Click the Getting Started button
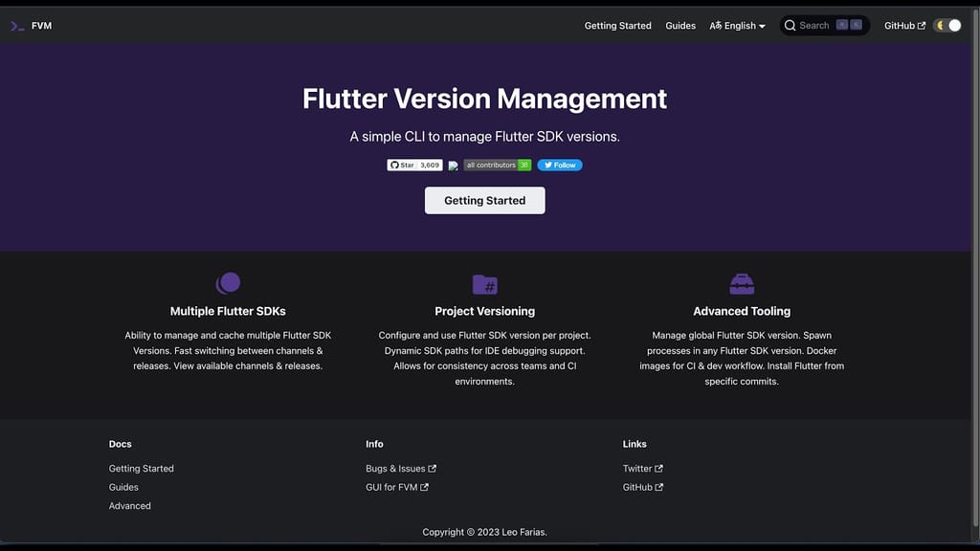Viewport: 980px width, 551px height. tap(484, 200)
